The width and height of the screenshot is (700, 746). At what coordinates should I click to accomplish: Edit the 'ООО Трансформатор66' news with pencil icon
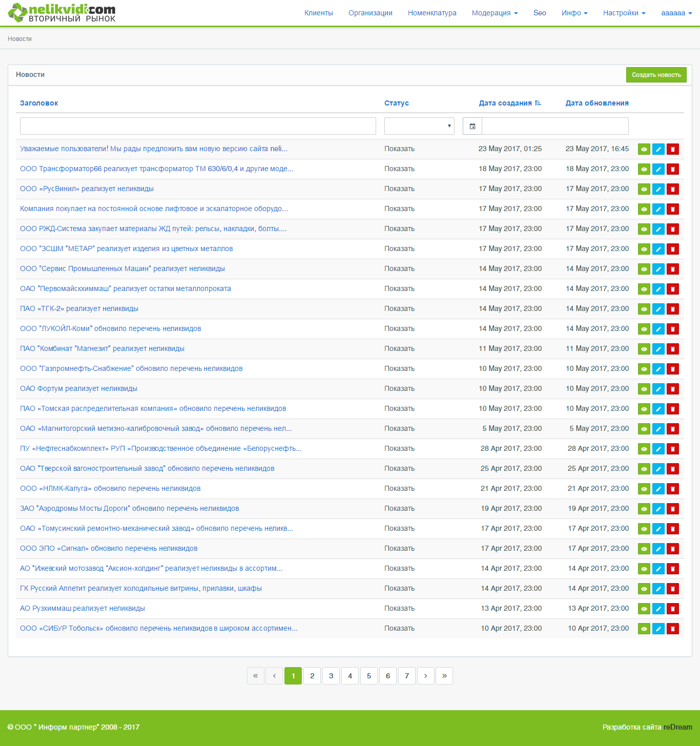(658, 169)
